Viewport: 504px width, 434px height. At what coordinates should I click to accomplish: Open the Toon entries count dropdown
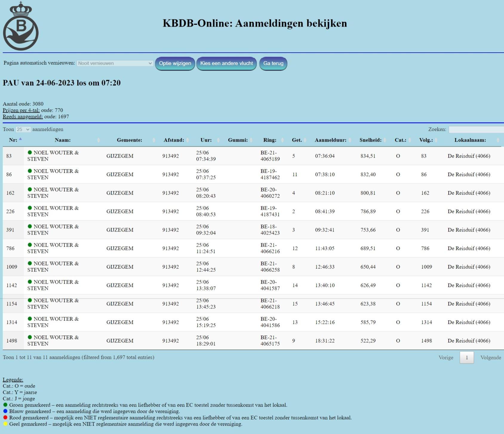coord(23,129)
